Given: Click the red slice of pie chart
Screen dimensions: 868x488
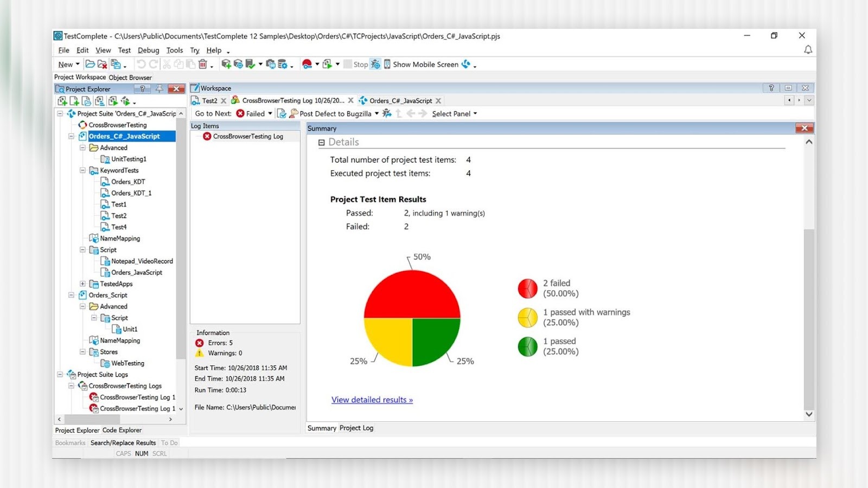Looking at the screenshot, I should point(412,294).
